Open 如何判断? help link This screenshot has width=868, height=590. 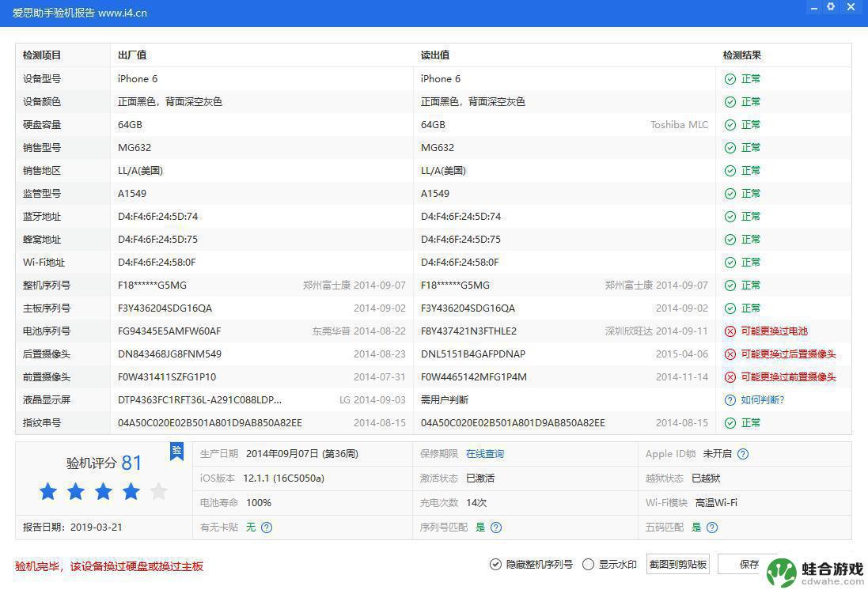pos(762,400)
